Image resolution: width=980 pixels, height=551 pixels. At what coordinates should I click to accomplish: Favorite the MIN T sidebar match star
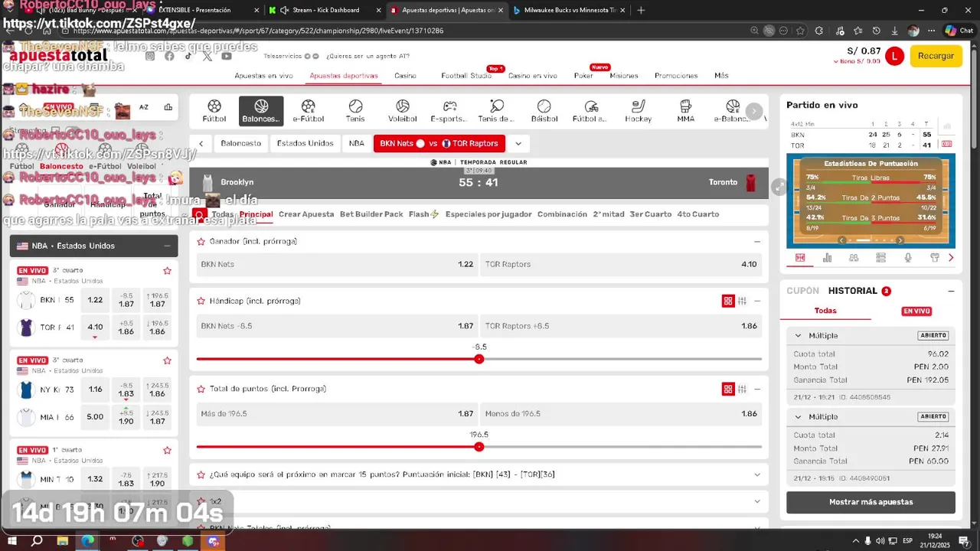pos(167,450)
